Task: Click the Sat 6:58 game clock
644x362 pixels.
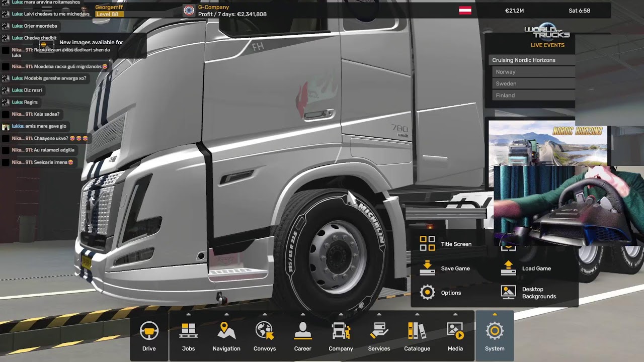Action: [579, 11]
